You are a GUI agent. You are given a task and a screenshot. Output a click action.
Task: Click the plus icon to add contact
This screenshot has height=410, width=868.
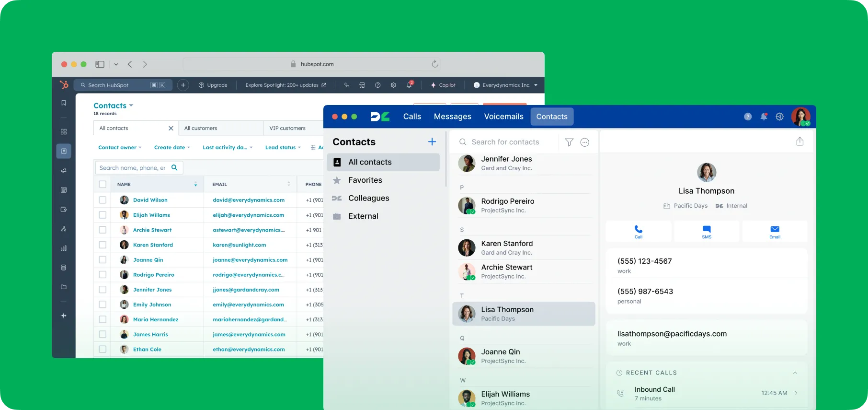click(432, 142)
